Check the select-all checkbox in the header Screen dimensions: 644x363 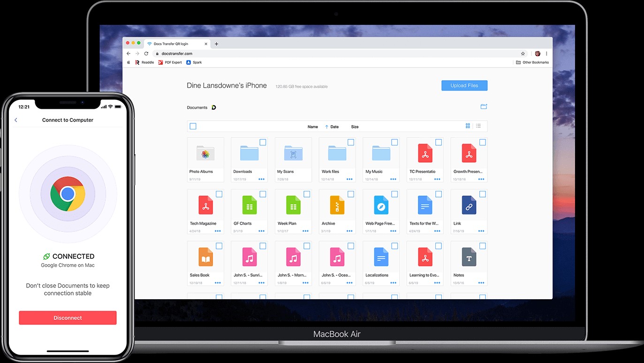(x=193, y=126)
